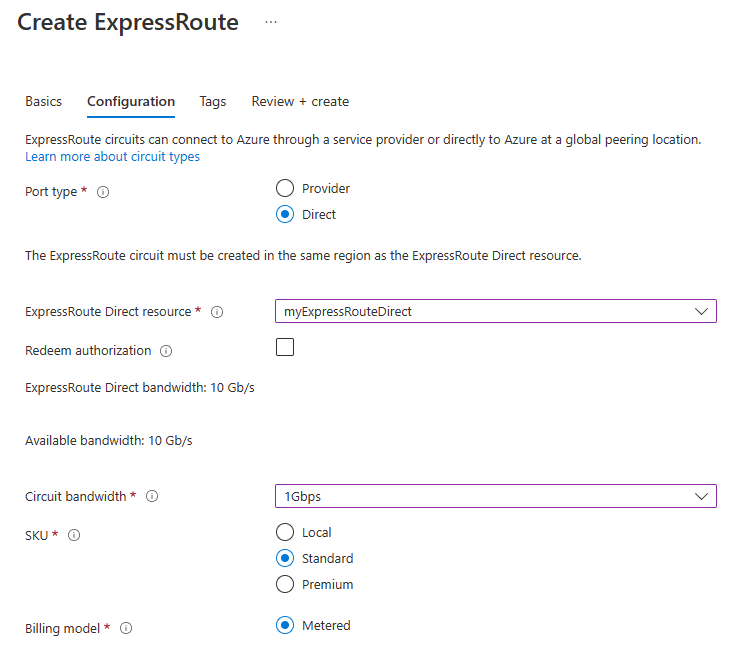Click the Port type info icon
This screenshot has height=670, width=752.
tap(103, 192)
